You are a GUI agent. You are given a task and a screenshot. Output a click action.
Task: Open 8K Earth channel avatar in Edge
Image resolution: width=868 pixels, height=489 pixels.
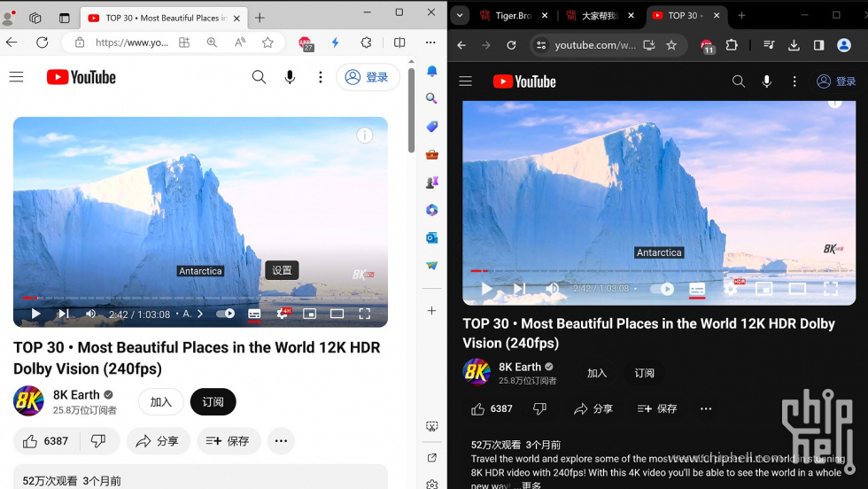tap(28, 401)
